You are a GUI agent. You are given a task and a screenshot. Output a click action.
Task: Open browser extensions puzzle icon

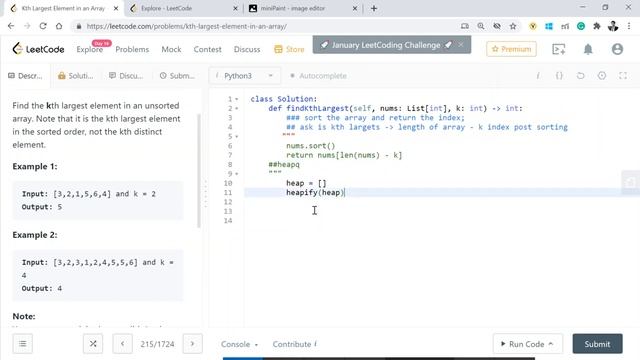[x=597, y=26]
